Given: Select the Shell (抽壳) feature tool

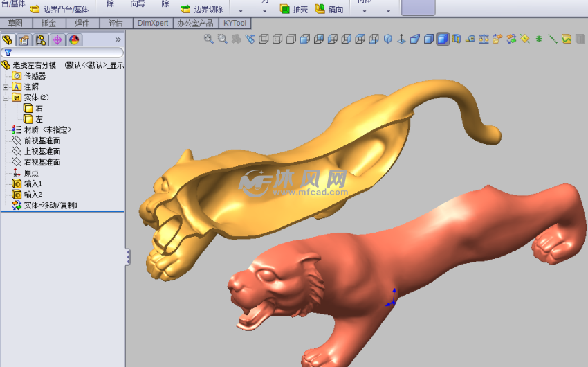Looking at the screenshot, I should coord(294,10).
